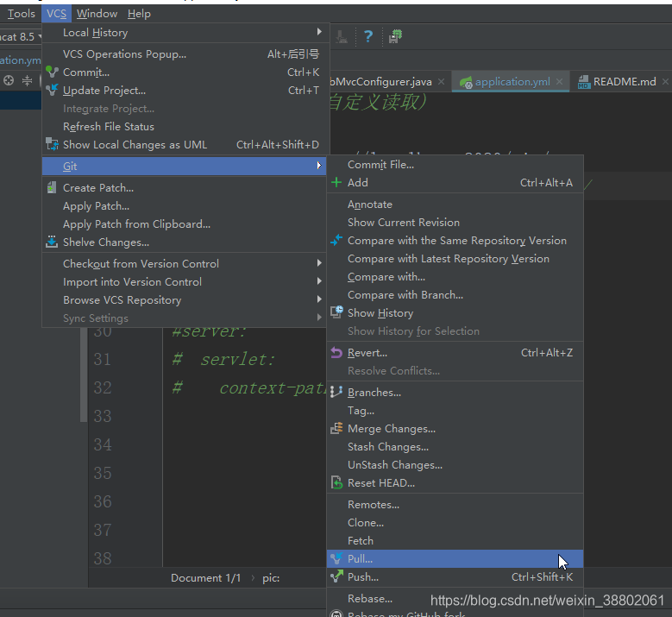The width and height of the screenshot is (672, 617).
Task: Click the green Push arrow icon
Action: 336,576
